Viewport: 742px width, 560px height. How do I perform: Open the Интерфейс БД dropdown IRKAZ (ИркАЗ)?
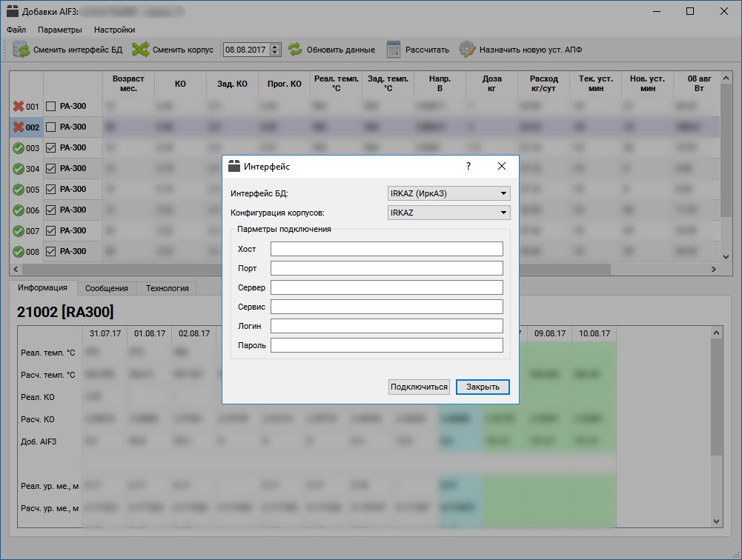pyautogui.click(x=448, y=193)
